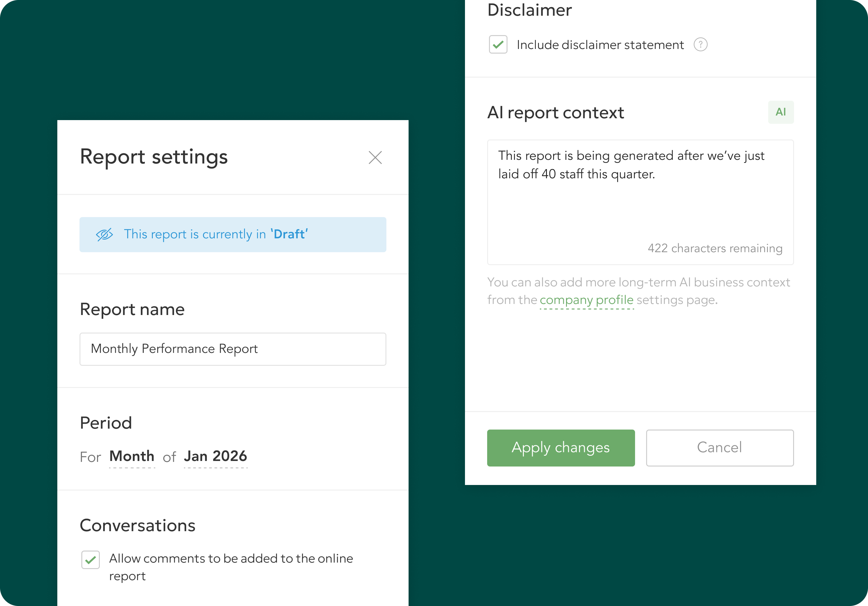868x606 pixels.
Task: Open the Jan 2026 date selector
Action: pyautogui.click(x=215, y=456)
